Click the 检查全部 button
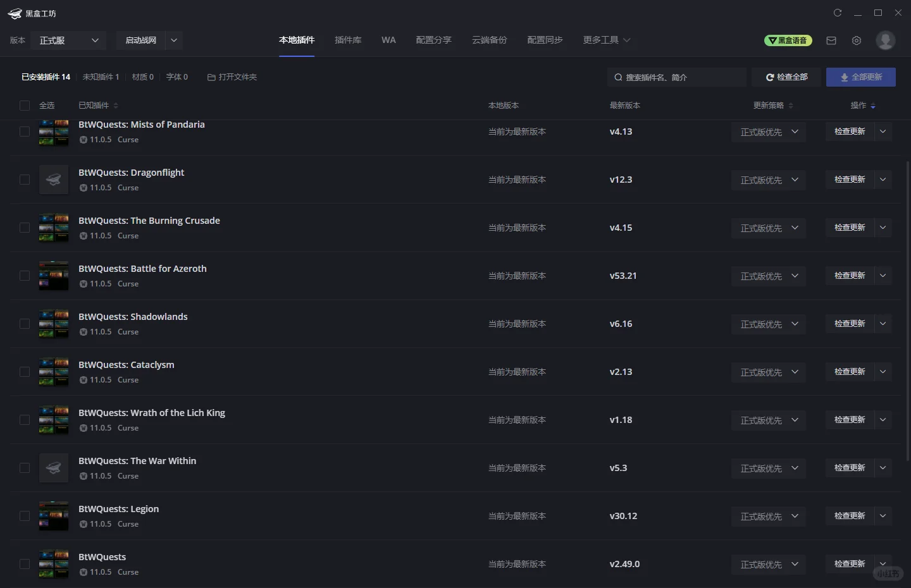The image size is (911, 588). (786, 77)
